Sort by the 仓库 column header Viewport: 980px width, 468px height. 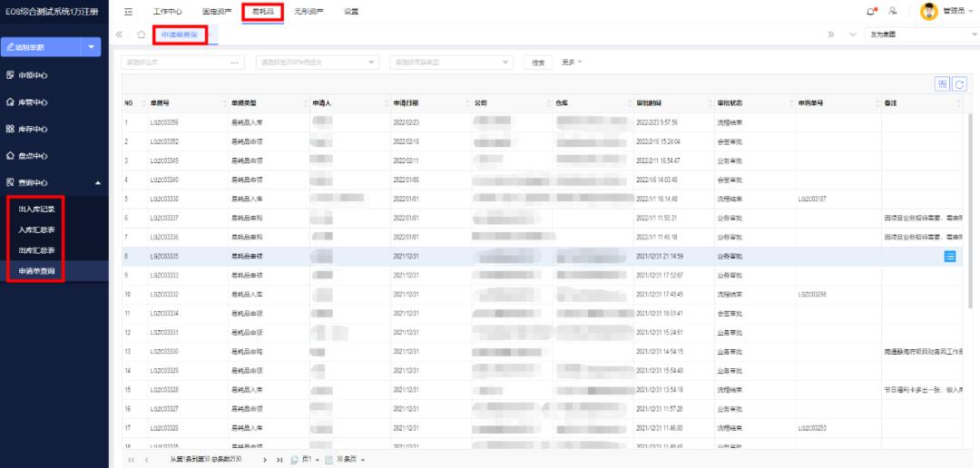pyautogui.click(x=561, y=103)
